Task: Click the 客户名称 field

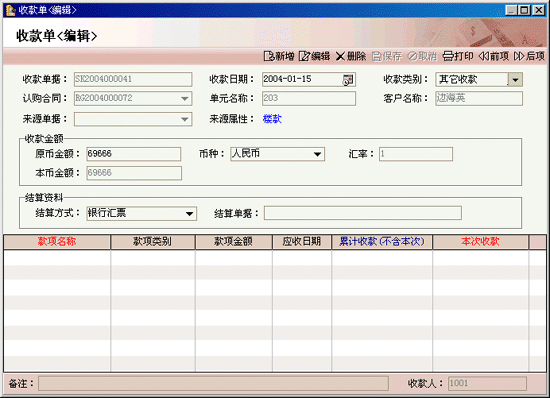Action: point(479,98)
